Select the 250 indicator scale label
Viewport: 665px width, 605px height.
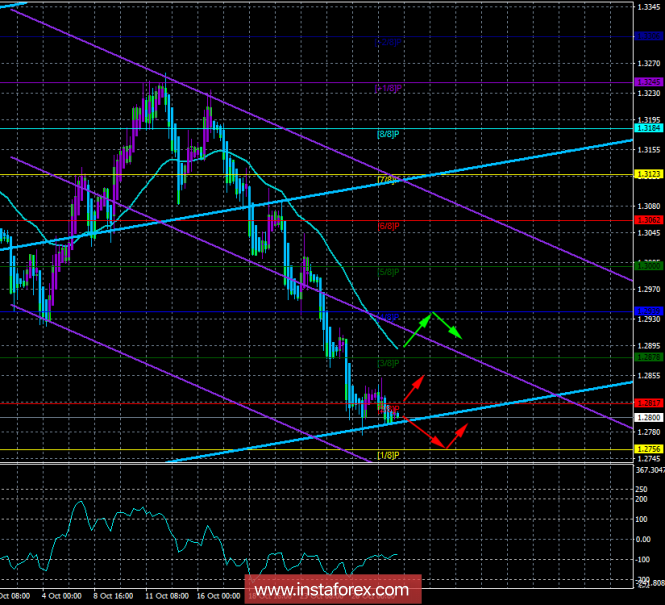tap(641, 489)
